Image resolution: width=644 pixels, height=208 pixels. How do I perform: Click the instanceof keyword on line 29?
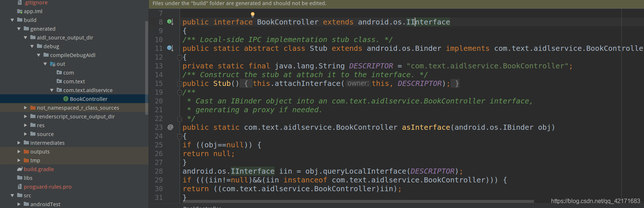click(305, 180)
